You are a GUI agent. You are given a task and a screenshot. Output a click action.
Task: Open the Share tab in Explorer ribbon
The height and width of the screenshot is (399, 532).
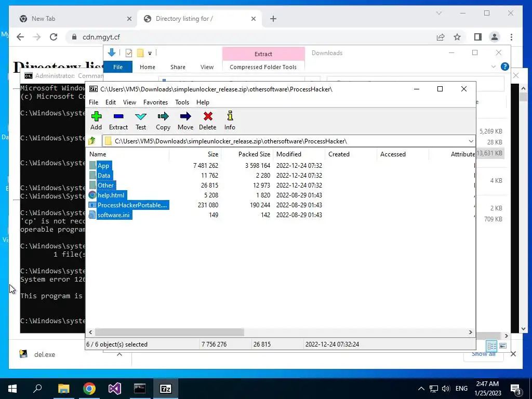[x=178, y=67]
